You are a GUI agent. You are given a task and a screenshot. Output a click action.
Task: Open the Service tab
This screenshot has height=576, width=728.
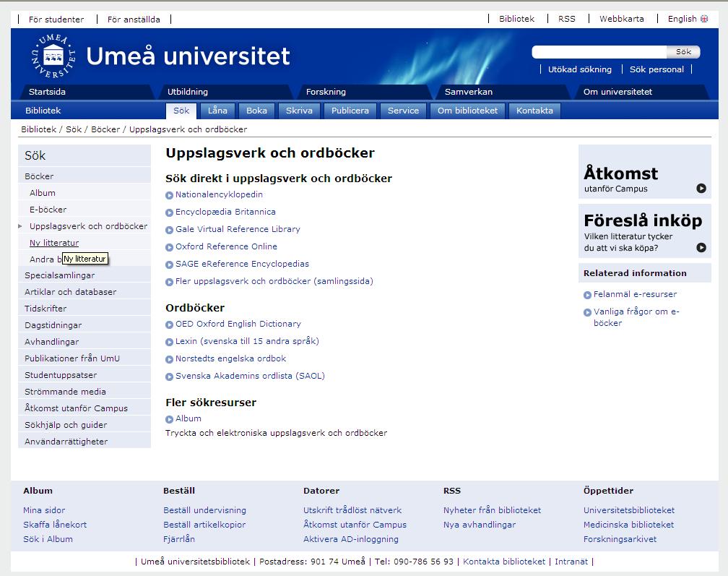pyautogui.click(x=403, y=111)
